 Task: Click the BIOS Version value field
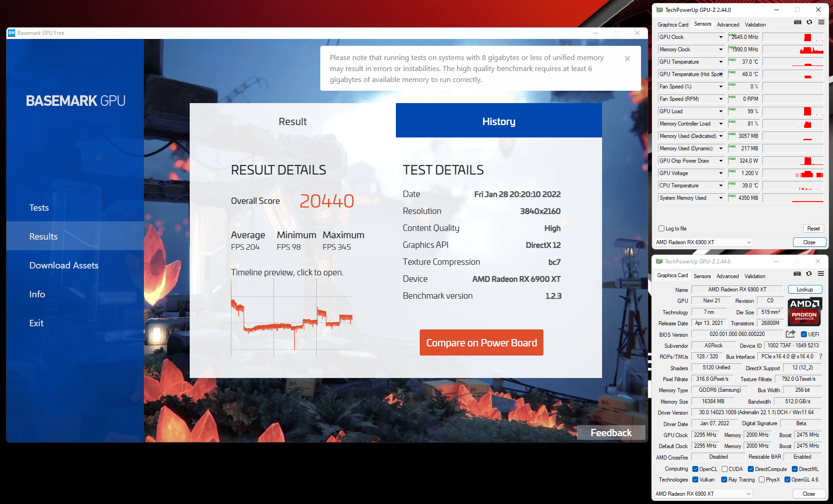coord(737,334)
